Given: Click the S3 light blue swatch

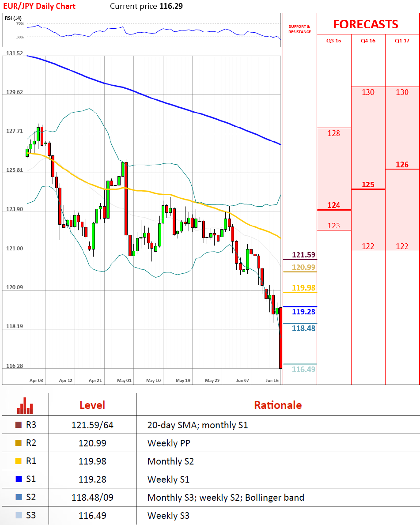Looking at the screenshot, I should [19, 515].
